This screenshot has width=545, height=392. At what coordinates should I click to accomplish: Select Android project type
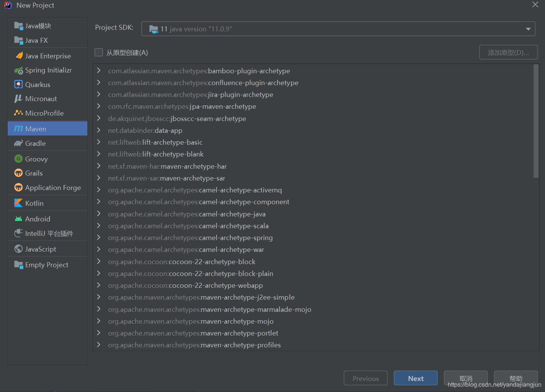(48, 219)
